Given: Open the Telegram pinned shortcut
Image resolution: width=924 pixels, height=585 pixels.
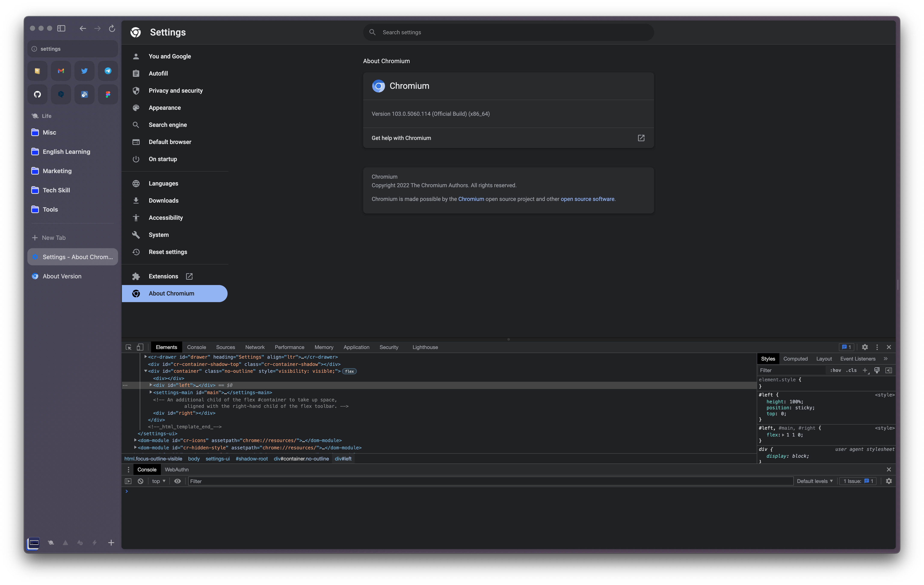Looking at the screenshot, I should pyautogui.click(x=108, y=71).
